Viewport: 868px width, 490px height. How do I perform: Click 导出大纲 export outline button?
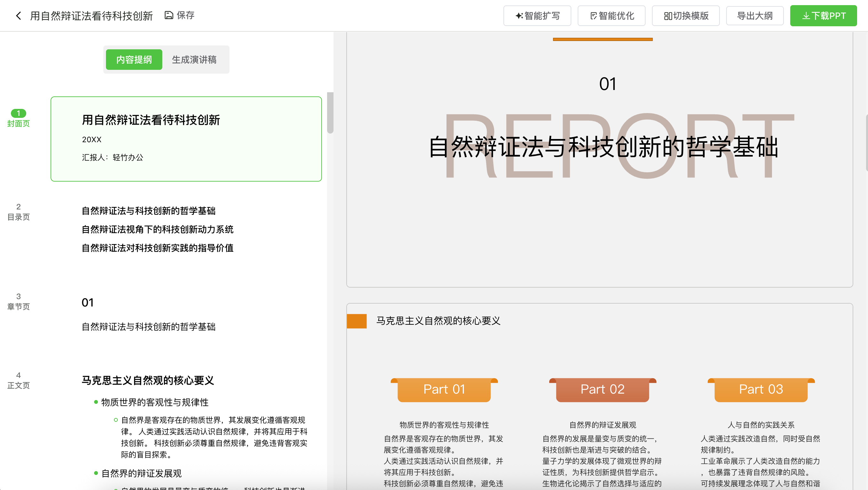coord(754,16)
